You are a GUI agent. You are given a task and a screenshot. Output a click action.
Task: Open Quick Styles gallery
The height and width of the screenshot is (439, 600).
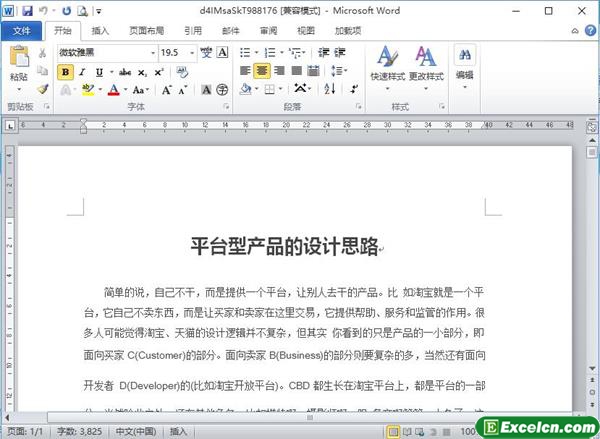pyautogui.click(x=387, y=69)
